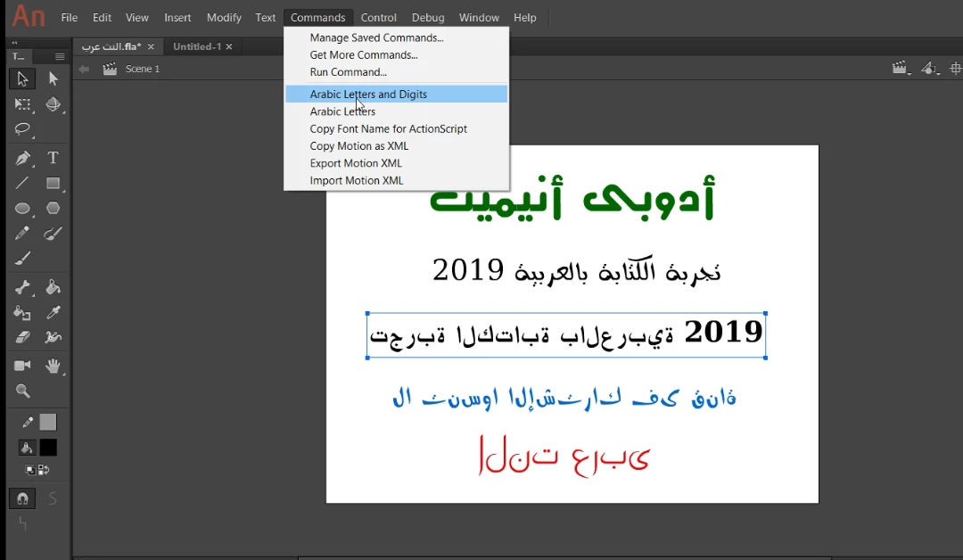The height and width of the screenshot is (560, 963).
Task: Click the Center Stage icon
Action: click(955, 68)
